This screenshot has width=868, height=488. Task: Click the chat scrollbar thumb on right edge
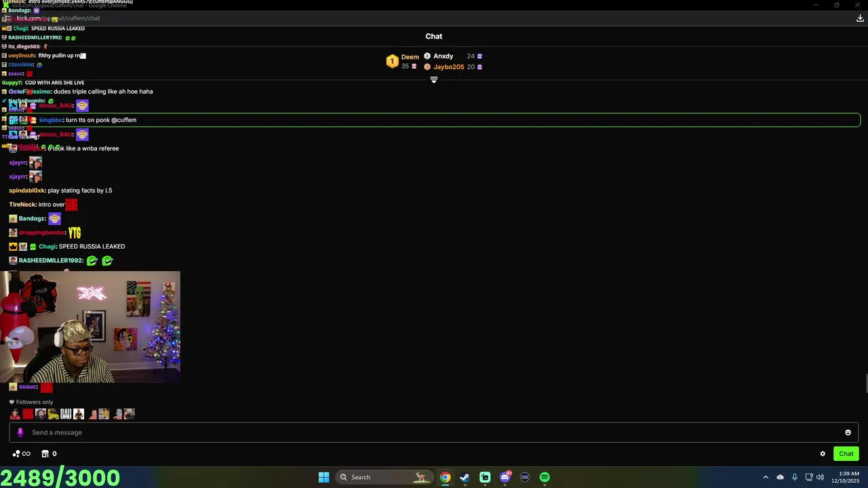pyautogui.click(x=866, y=383)
